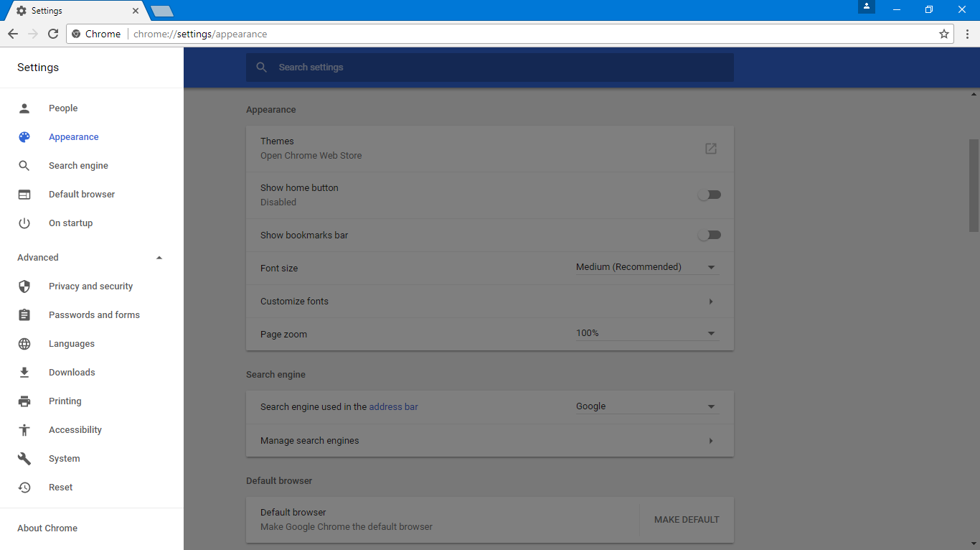
Task: Open Chrome Web Store via Themes external-link icon
Action: [711, 149]
